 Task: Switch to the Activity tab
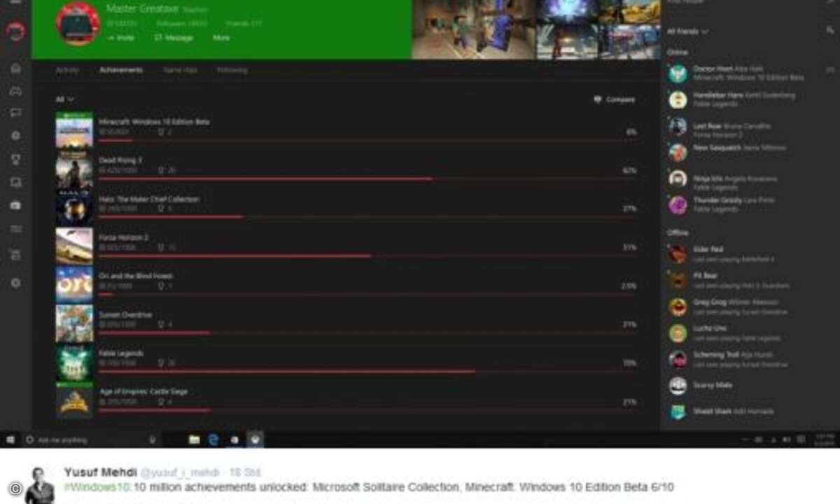[67, 70]
